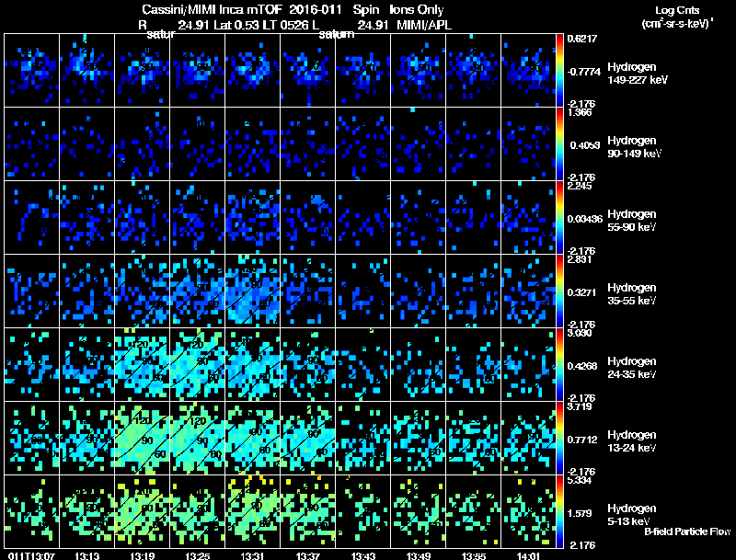Click the Hydrogen 13-24 keV row label
Viewport: 736px width, 560px height.
(632, 441)
